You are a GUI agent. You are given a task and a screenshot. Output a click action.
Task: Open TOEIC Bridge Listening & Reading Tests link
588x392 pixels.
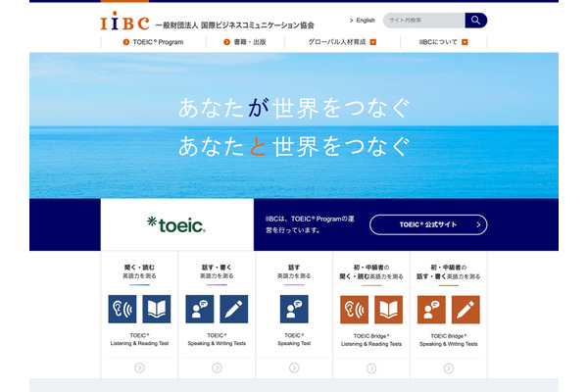click(x=371, y=340)
